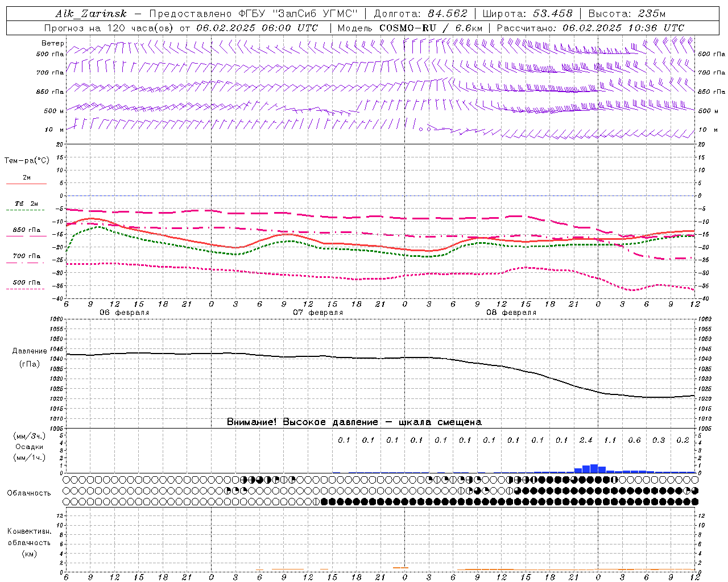Click the computed time Рассчитано: 06.02.2025 10:36 UTC
728x582 pixels.
coord(590,28)
